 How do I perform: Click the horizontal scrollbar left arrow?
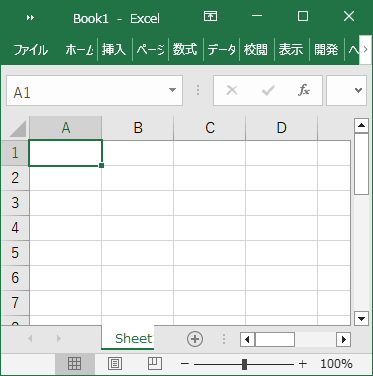tap(247, 340)
